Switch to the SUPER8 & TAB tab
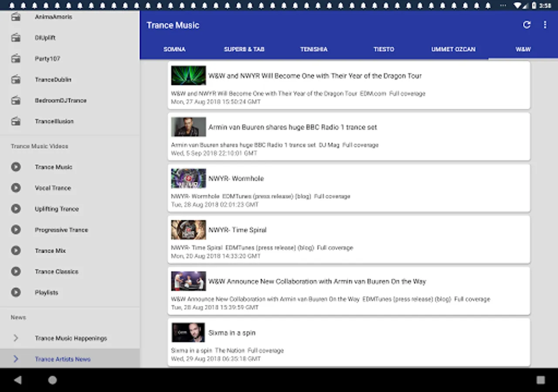This screenshot has height=392, width=558. pyautogui.click(x=244, y=49)
